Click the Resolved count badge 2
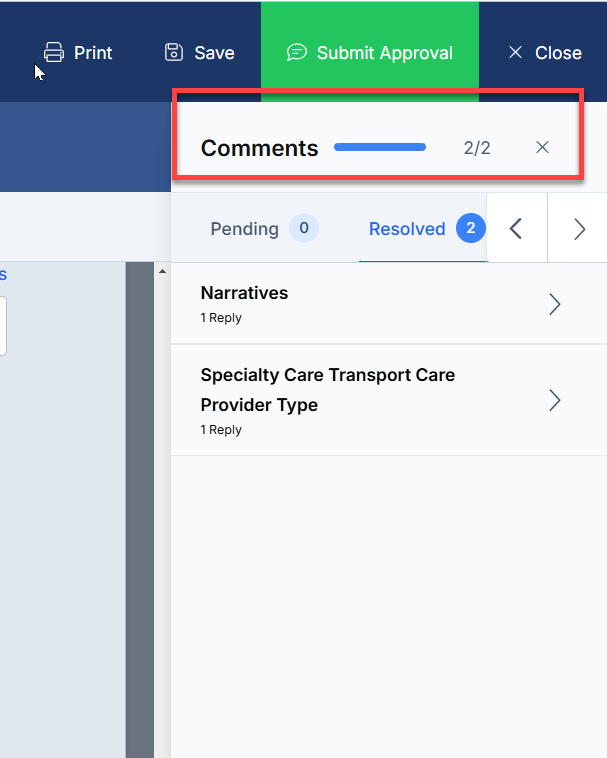This screenshot has width=607, height=758. (471, 228)
